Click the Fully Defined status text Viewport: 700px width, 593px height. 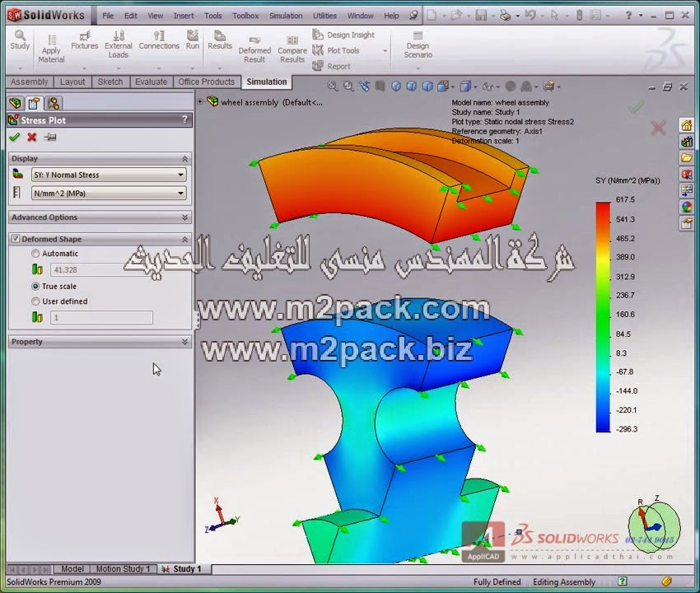pyautogui.click(x=497, y=581)
